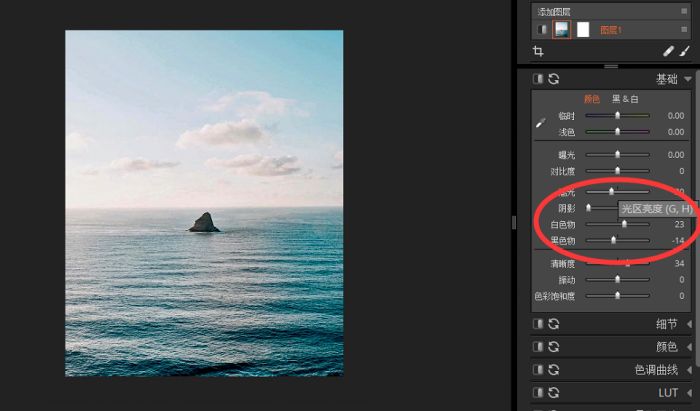Select the 图层1 layer thumbnail
Screen dimensions: 700x411
(562, 30)
